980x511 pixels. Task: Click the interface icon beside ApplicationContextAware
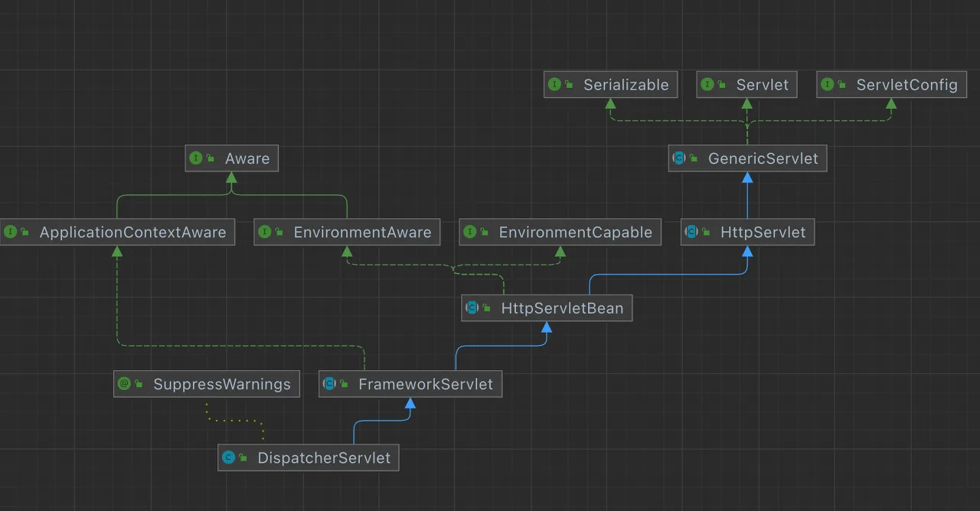pyautogui.click(x=11, y=232)
